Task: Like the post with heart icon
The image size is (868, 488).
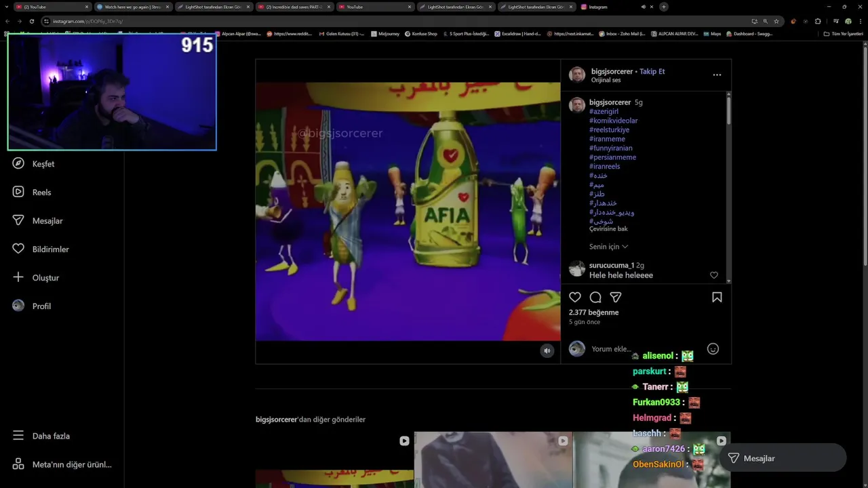Action: (x=575, y=298)
